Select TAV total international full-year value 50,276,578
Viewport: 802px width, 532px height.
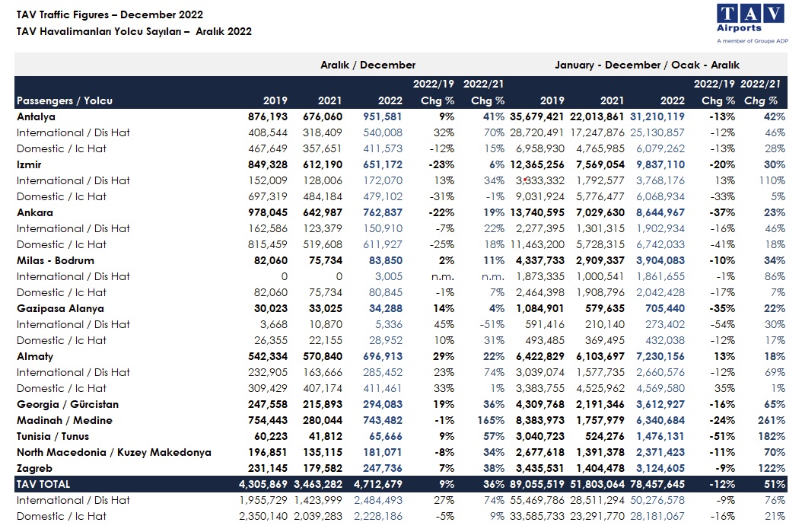coord(657,500)
